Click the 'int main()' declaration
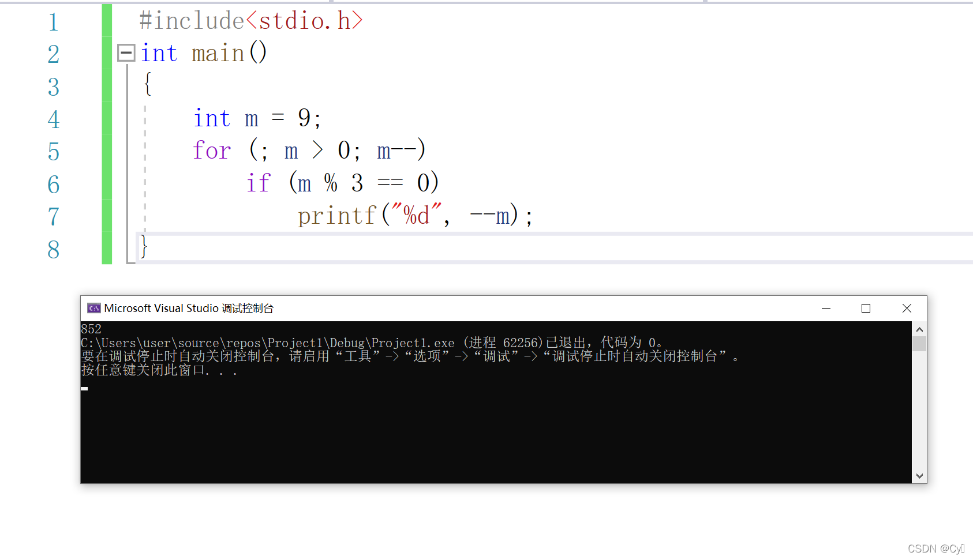Screen dimensions: 973x560 204,53
